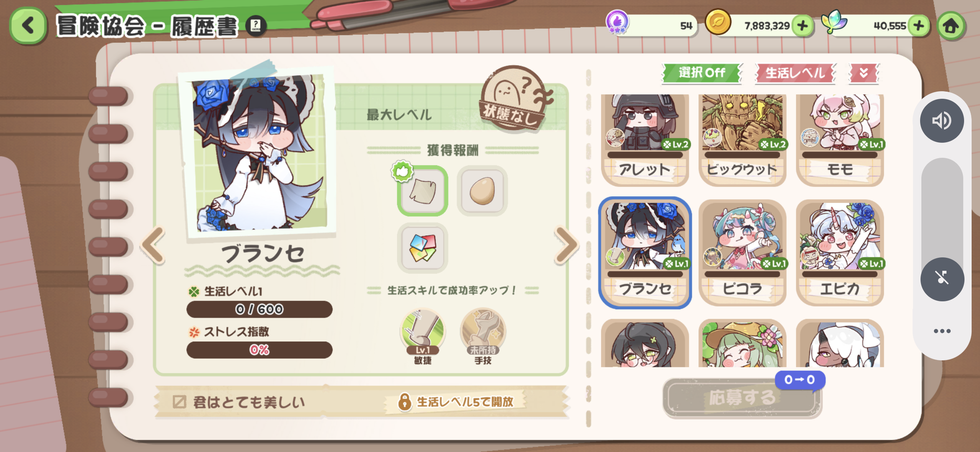Toggle the mute notifications button
This screenshot has height=452, width=980.
coord(942,279)
